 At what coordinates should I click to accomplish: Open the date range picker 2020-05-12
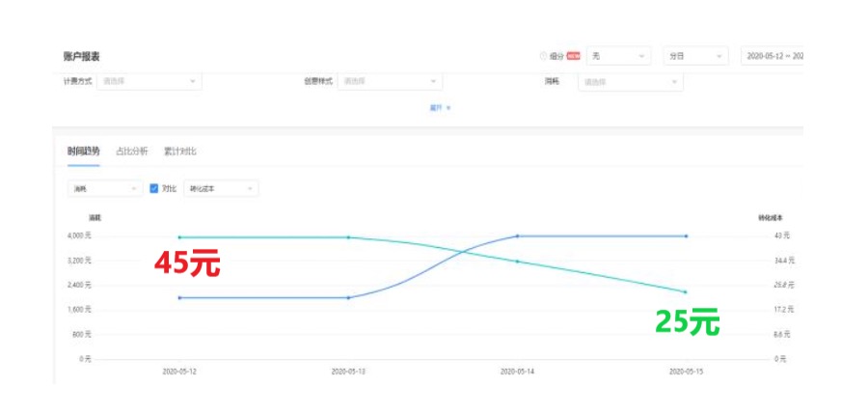coord(773,57)
